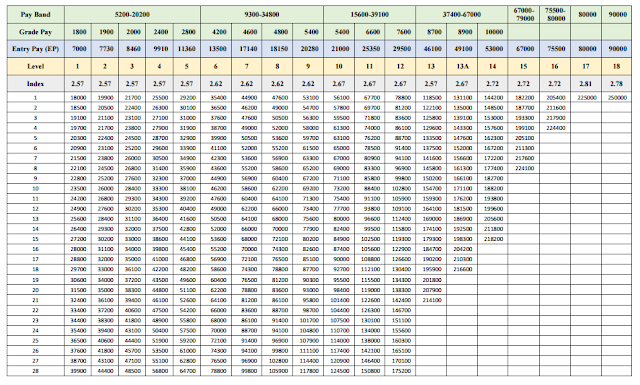Select the '15600-39100' pay band header
Viewport: 640px width, 385px height.
click(369, 15)
